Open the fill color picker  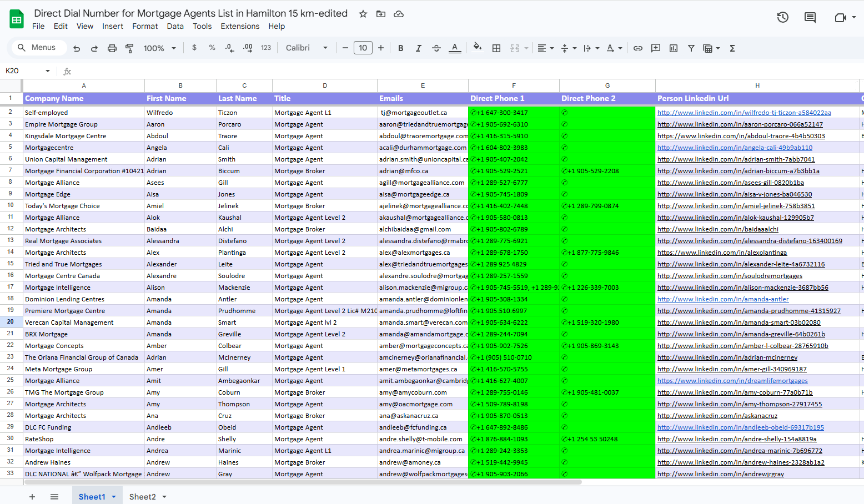coord(477,48)
